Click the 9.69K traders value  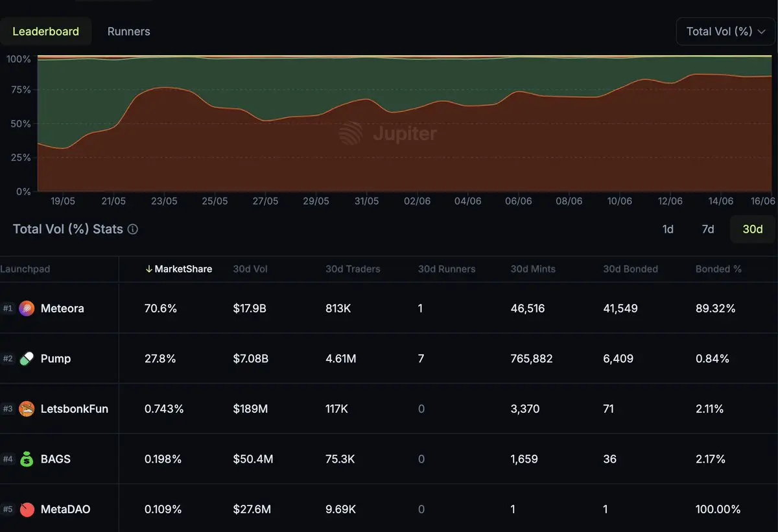tap(340, 509)
